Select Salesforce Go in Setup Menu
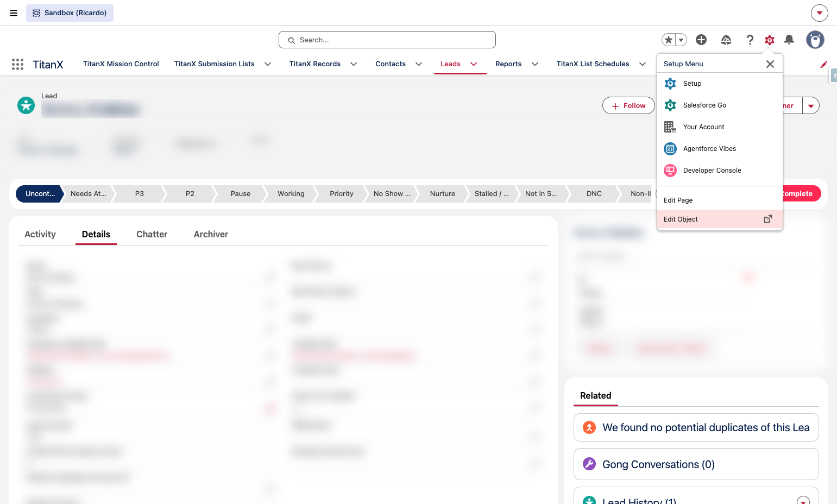The height and width of the screenshot is (504, 837). point(720,105)
